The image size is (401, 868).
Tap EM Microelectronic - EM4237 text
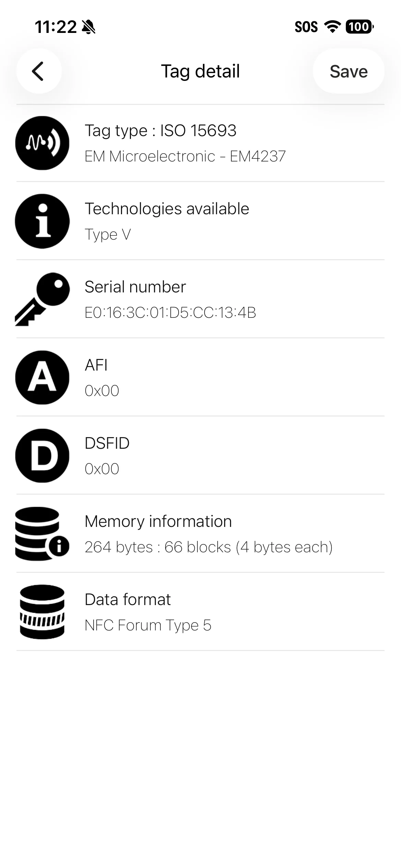pyautogui.click(x=185, y=156)
